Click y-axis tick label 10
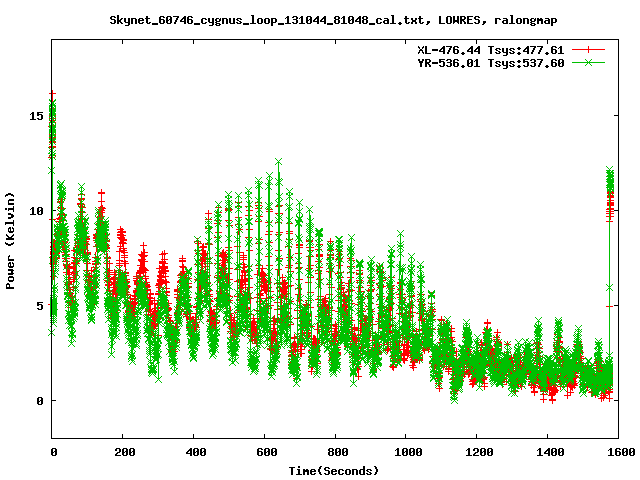 (36, 211)
